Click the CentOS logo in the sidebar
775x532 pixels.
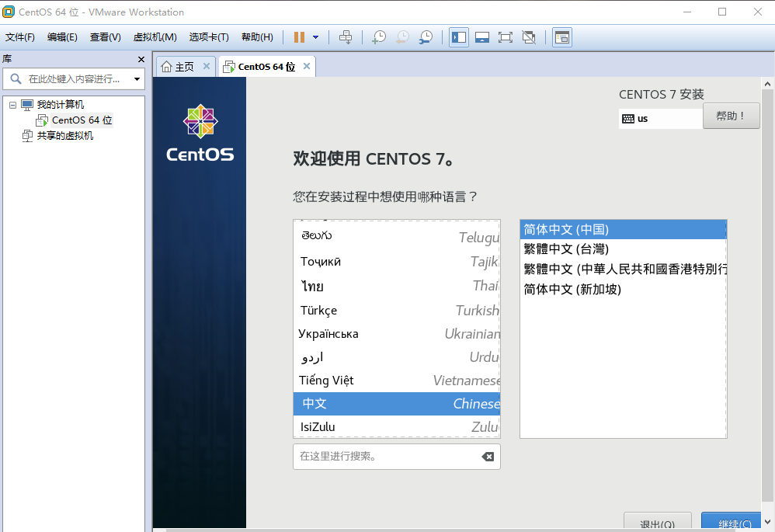(x=200, y=134)
